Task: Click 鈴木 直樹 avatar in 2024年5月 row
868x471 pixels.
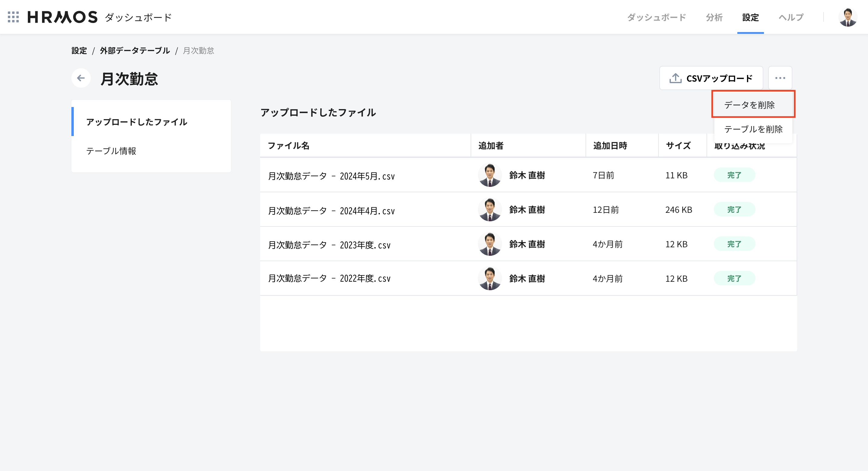Action: 490,175
